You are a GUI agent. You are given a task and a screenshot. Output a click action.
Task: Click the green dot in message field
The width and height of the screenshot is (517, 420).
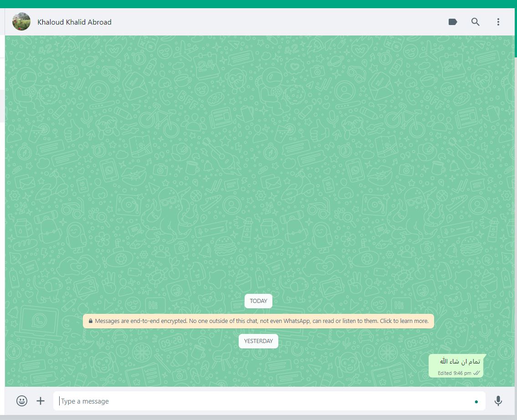[476, 401]
